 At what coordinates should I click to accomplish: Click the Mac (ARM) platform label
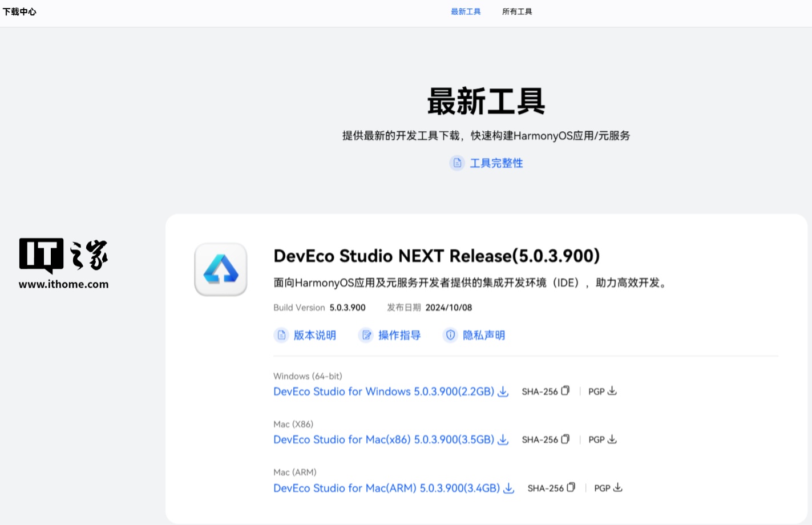point(295,472)
